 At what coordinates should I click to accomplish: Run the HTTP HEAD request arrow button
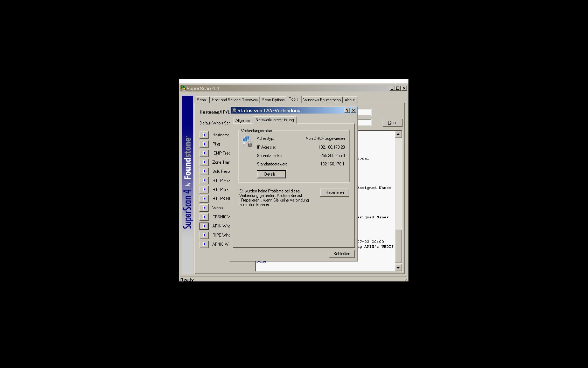click(x=204, y=180)
